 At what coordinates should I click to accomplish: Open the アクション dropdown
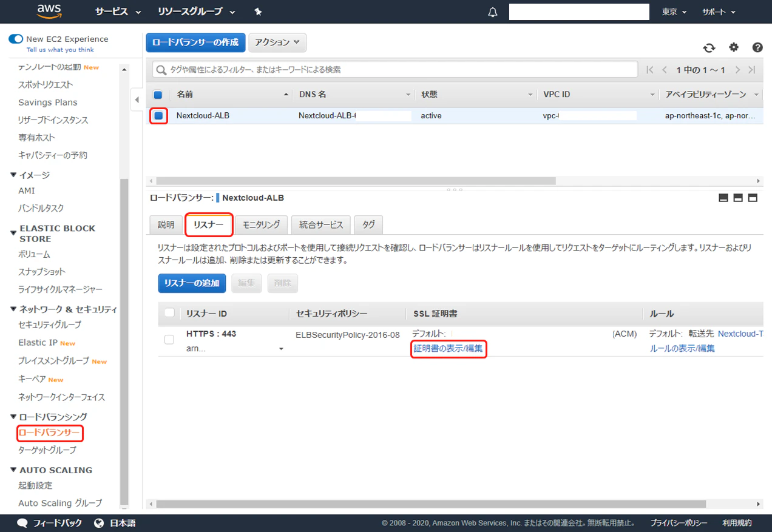coord(277,42)
